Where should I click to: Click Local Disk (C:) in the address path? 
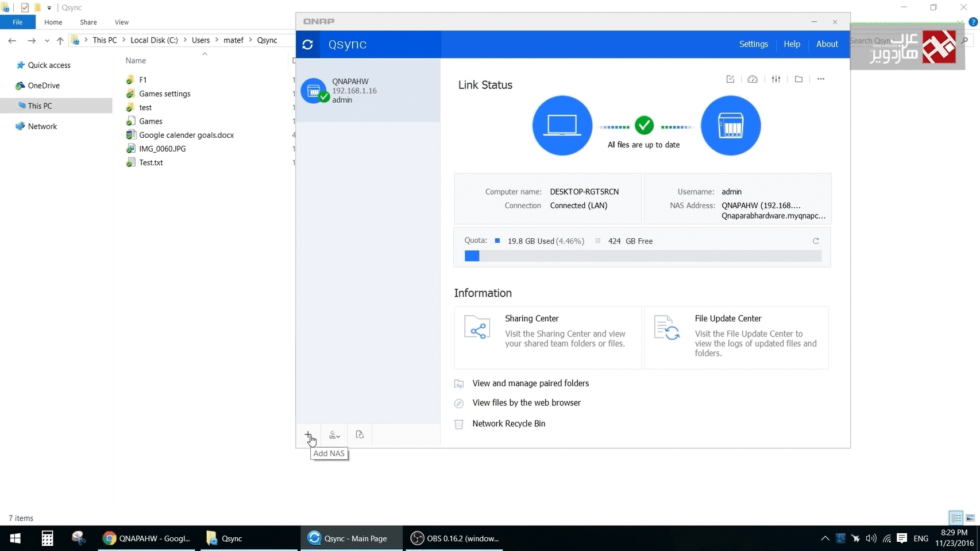[x=154, y=40]
